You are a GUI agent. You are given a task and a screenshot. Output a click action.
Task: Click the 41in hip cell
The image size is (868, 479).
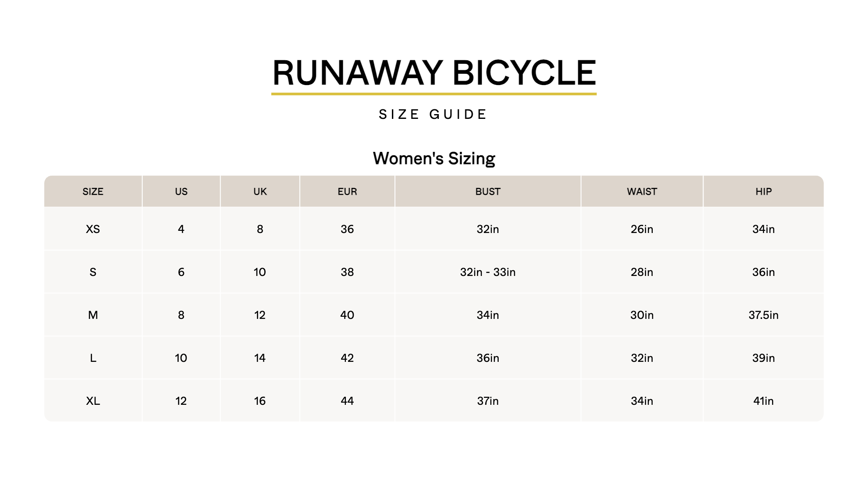coord(763,401)
